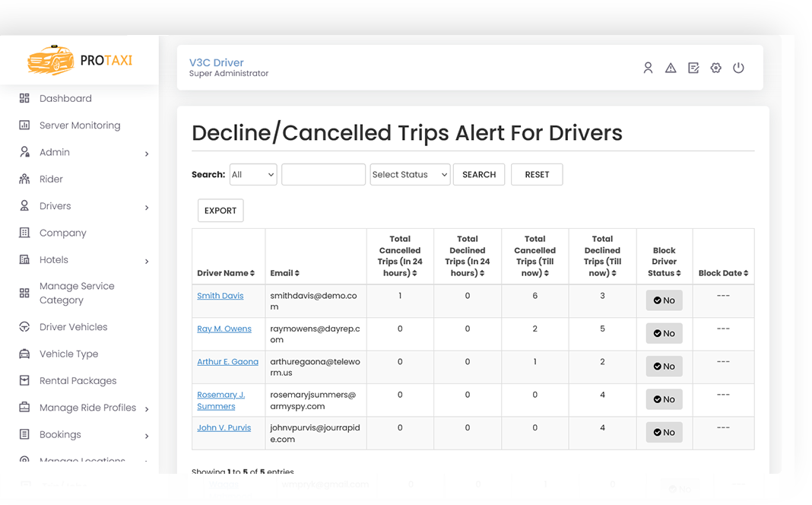The width and height of the screenshot is (812, 505).
Task: Click the Rider group icon
Action: pos(24,179)
